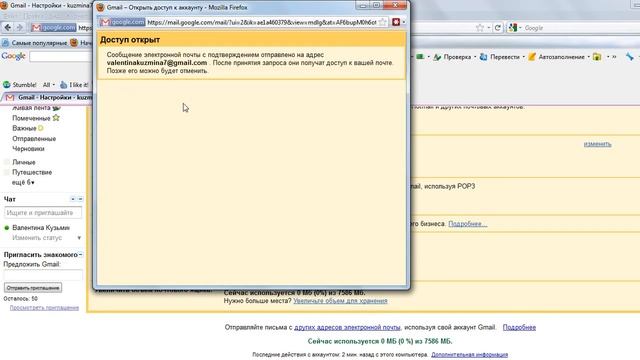Expand the "ещё 6" labels list
The width and height of the screenshot is (640, 360).
23,182
